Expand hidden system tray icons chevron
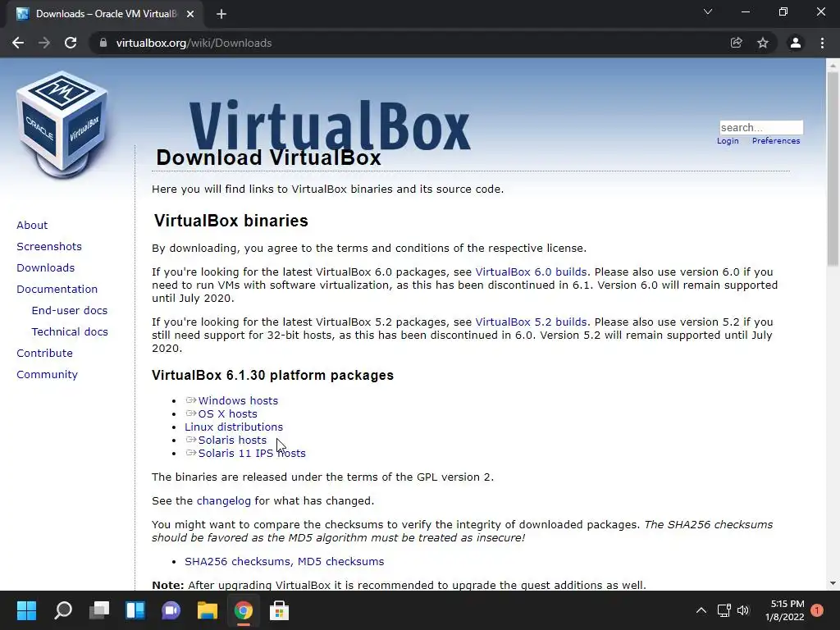840x630 pixels. [701, 610]
